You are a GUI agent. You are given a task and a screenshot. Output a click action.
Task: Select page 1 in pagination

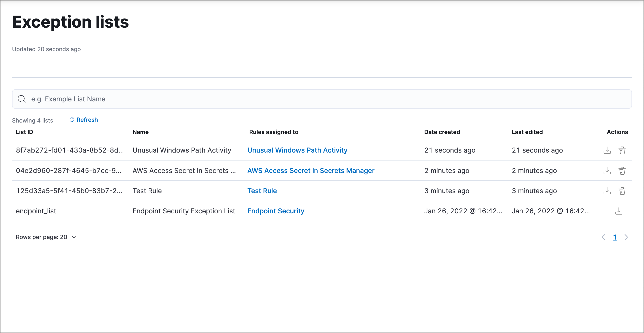[x=615, y=237]
